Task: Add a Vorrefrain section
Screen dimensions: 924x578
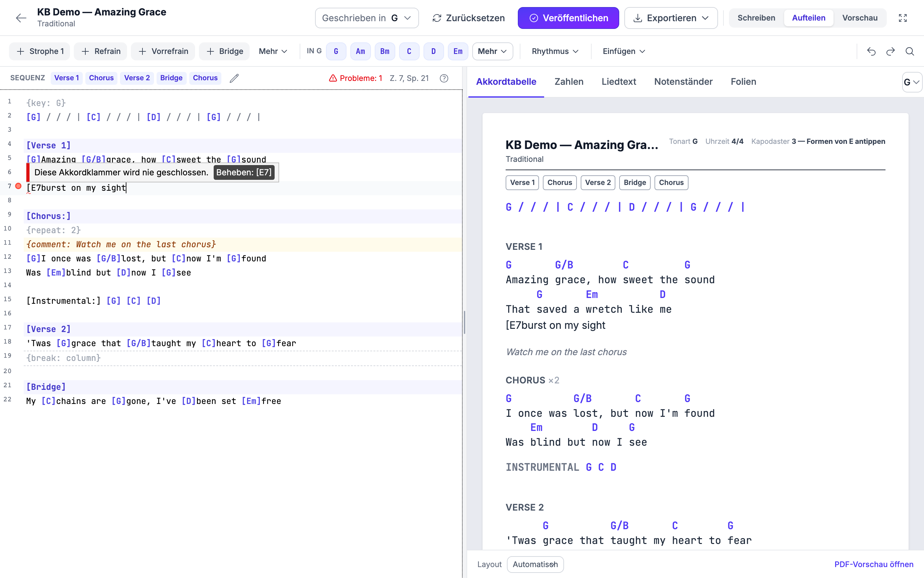Action: [x=163, y=51]
